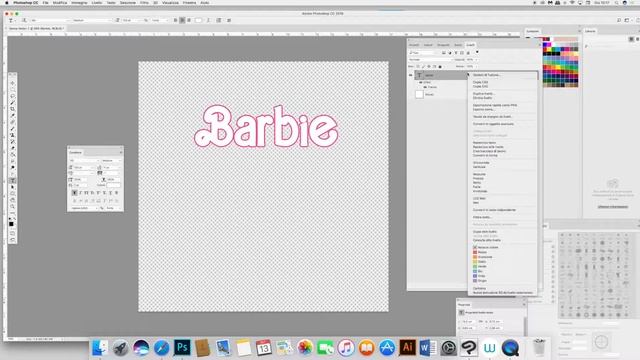Choose Rasterizza testo from context menu
640x360 pixels.
pyautogui.click(x=484, y=142)
